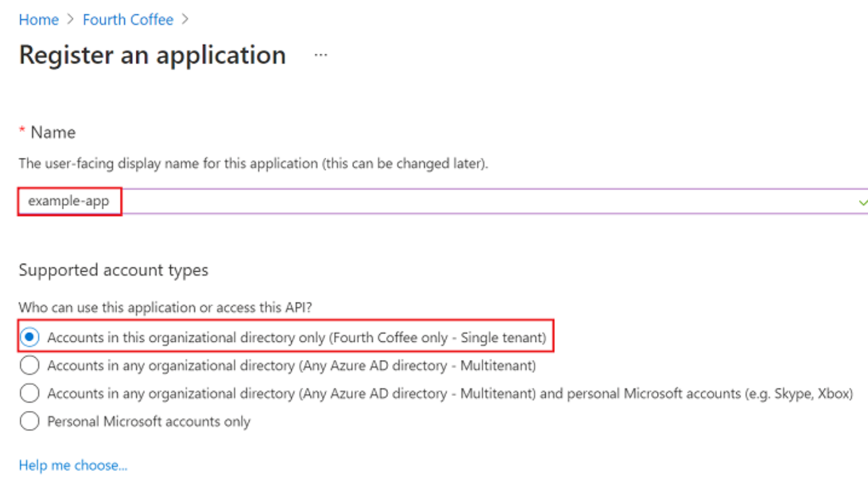
Task: Click the Name field label
Action: pyautogui.click(x=53, y=132)
